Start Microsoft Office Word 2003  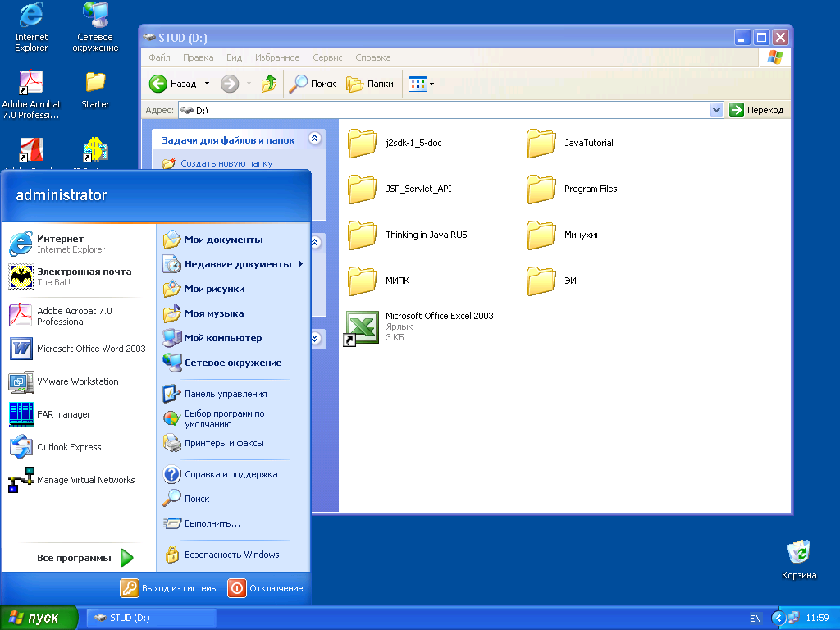(x=78, y=349)
